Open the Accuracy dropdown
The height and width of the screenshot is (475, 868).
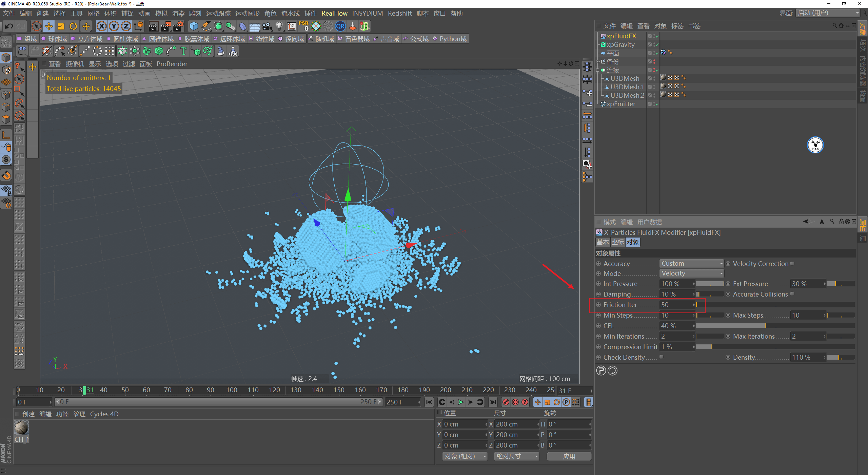[692, 264]
